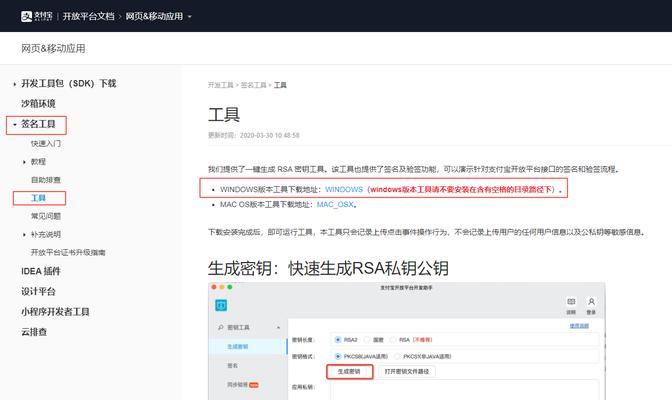672x400 pixels.
Task: Click the 更新时间 timestamp text
Action: click(x=254, y=135)
